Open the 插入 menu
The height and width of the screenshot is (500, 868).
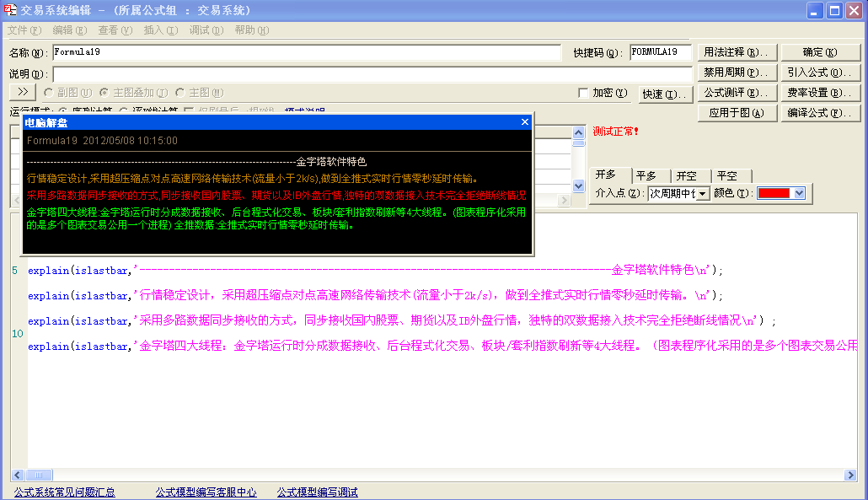160,30
